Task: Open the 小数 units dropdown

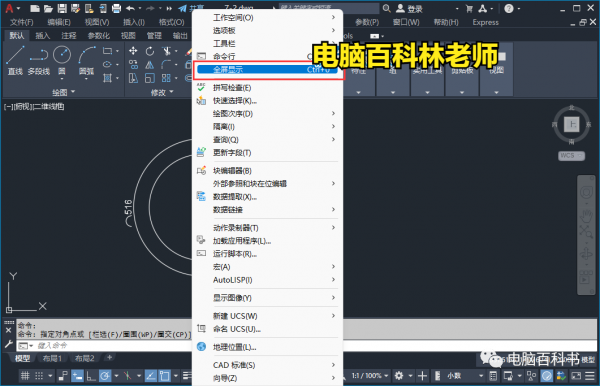Action: pos(464,376)
